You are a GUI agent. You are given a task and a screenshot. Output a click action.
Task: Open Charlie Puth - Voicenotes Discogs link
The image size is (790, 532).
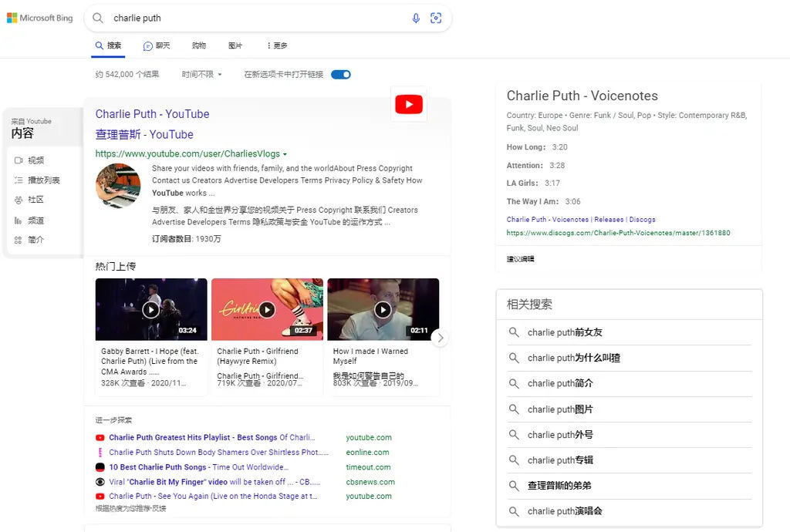click(581, 220)
